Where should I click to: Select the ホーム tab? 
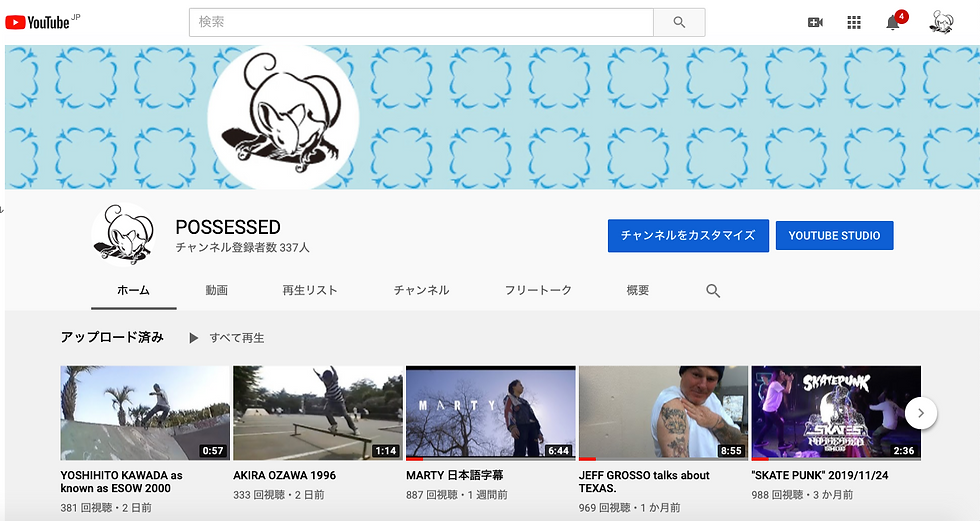pyautogui.click(x=134, y=290)
